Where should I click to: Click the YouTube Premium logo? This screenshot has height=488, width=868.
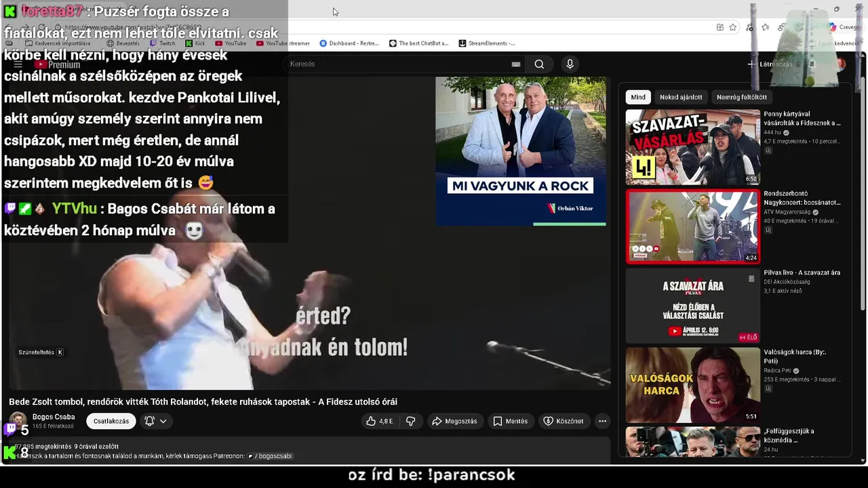[x=58, y=64]
